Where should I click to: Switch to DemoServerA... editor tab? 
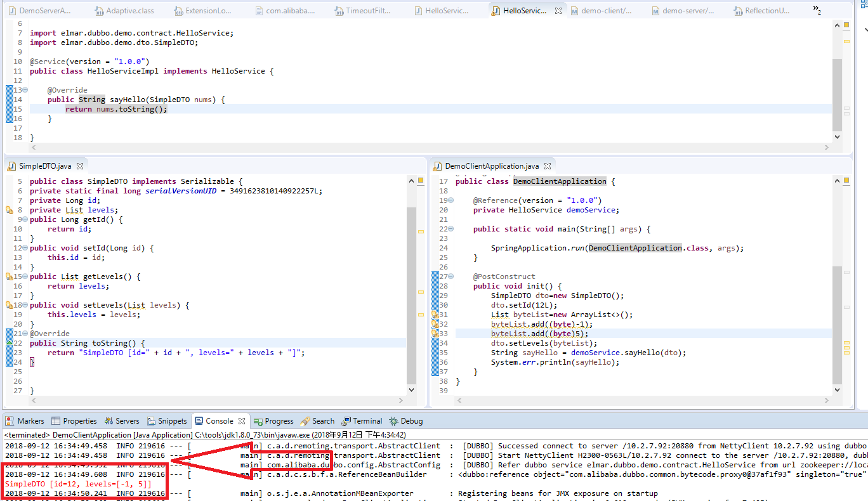(x=39, y=11)
